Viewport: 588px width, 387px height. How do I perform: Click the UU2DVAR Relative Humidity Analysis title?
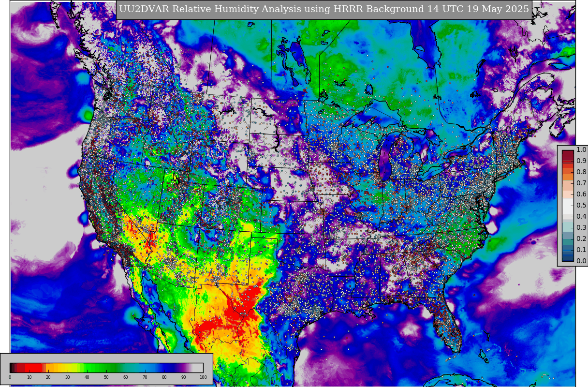tap(324, 9)
